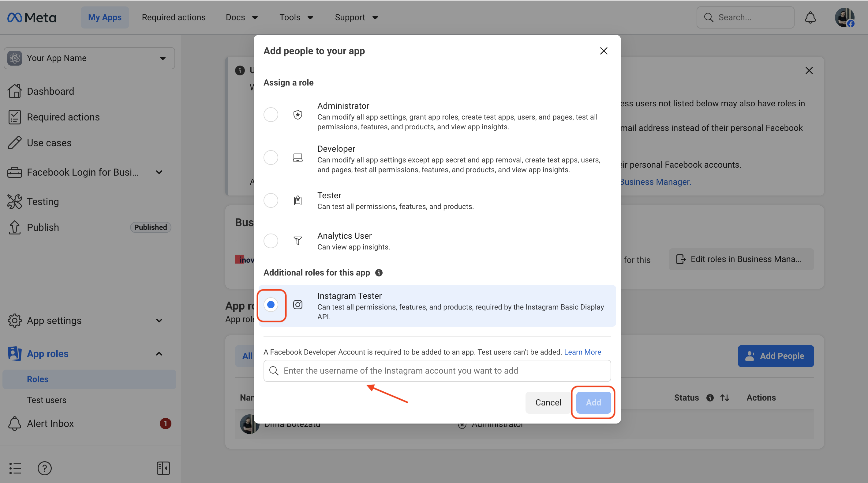Close the Add people dialog
Screen dimensions: 868x483
point(604,51)
